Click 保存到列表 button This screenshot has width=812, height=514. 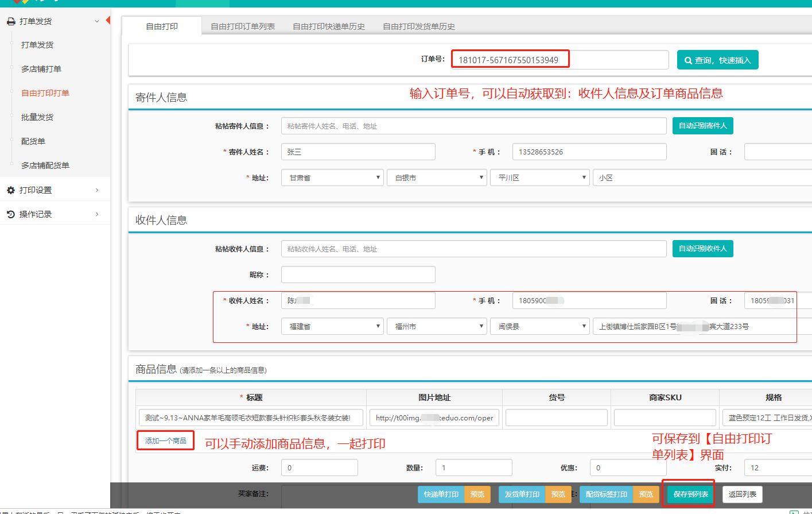691,494
